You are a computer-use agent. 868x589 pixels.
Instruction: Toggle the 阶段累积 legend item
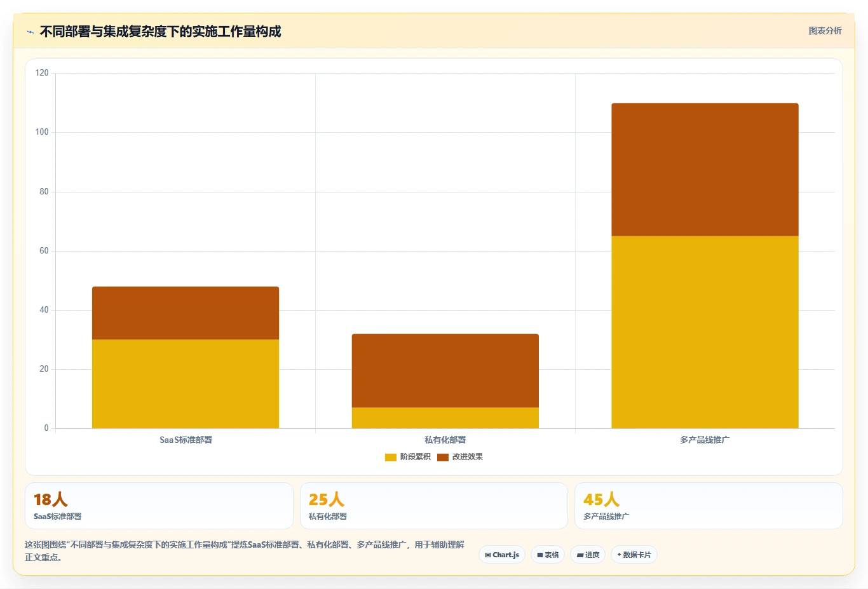408,457
